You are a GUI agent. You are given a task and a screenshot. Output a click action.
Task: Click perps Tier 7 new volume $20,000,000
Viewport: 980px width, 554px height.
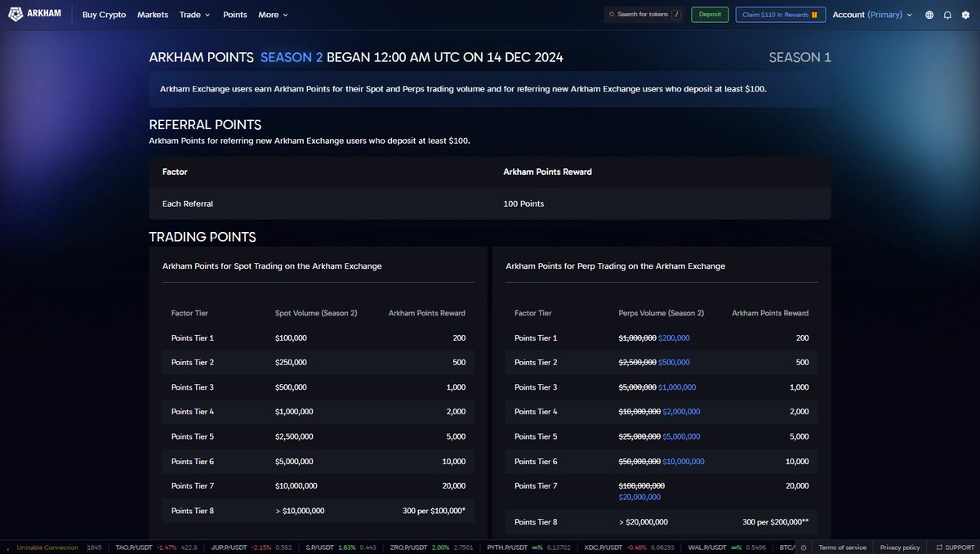(x=640, y=497)
